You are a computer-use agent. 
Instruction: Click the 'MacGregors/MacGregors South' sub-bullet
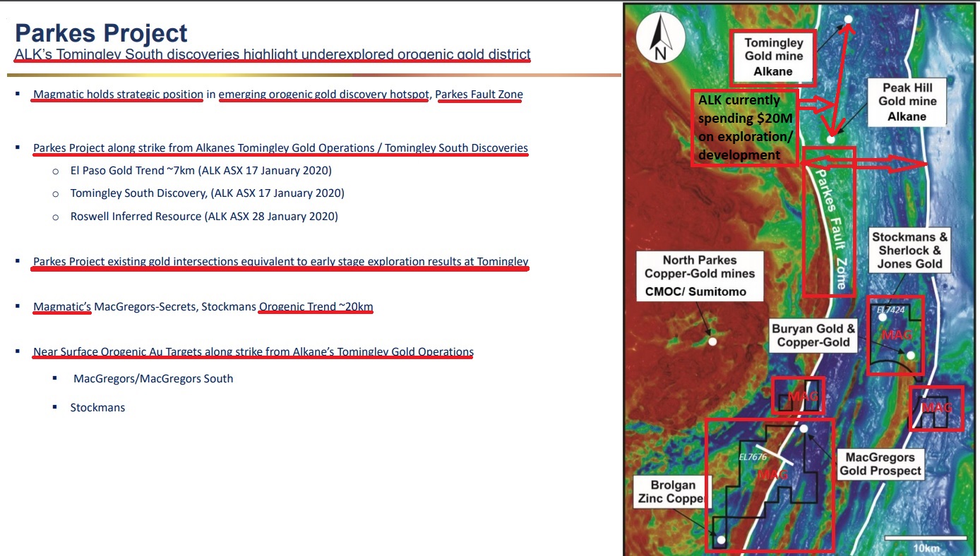[x=153, y=379]
